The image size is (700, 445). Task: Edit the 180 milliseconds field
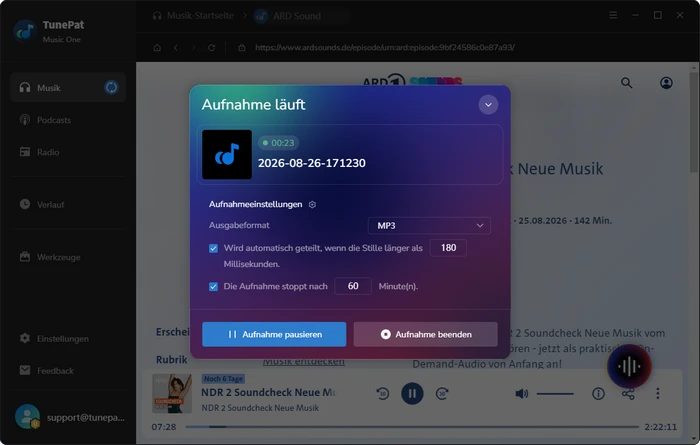(448, 248)
